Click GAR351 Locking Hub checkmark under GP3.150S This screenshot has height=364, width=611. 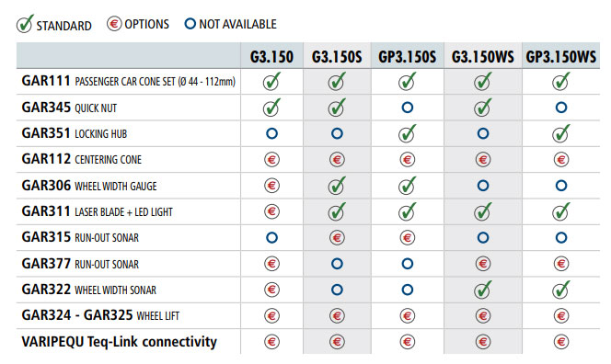(x=408, y=133)
